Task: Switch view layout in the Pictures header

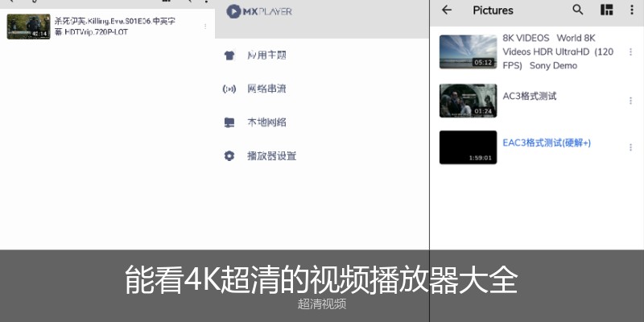Action: point(607,10)
